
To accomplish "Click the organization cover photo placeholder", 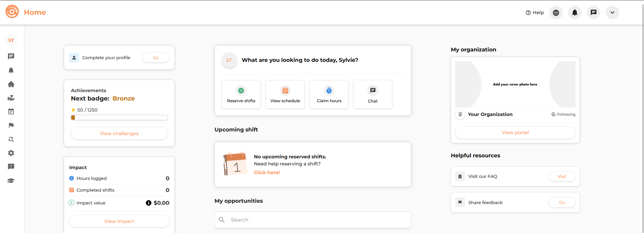I will pyautogui.click(x=515, y=84).
